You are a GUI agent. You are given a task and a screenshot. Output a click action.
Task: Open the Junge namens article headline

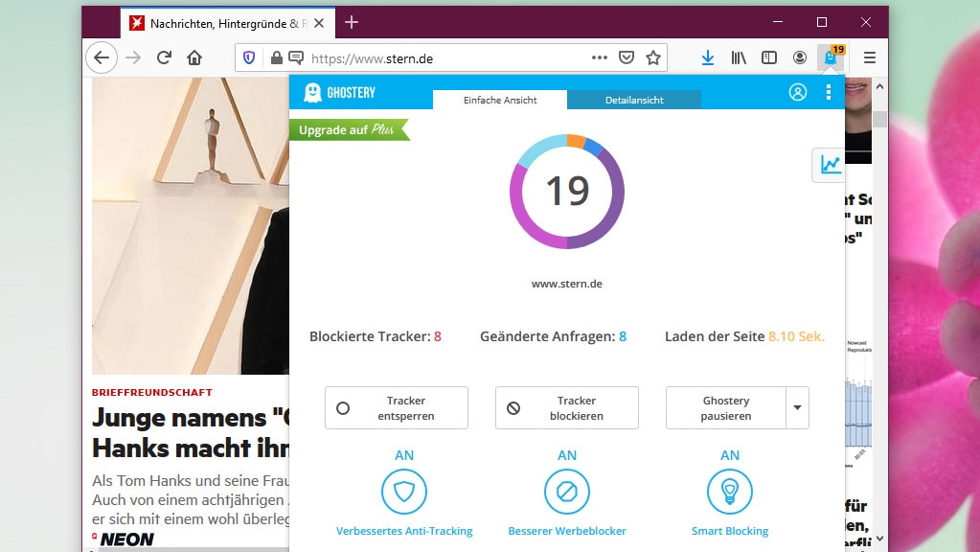[191, 432]
